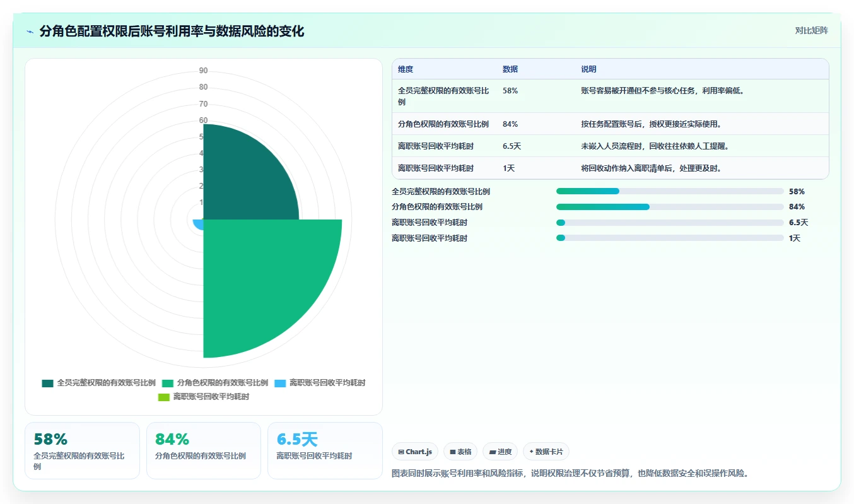
Task: Click the 数据卡片 chip
Action: tap(546, 452)
